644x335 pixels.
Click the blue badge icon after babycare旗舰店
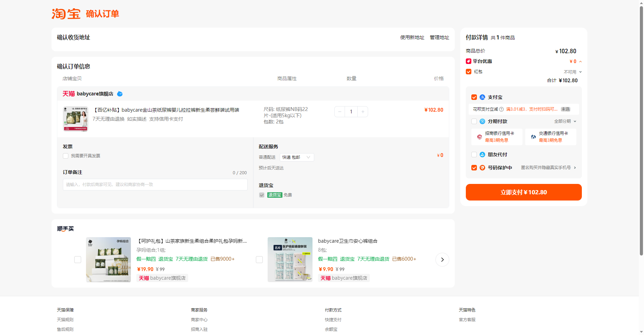120,94
